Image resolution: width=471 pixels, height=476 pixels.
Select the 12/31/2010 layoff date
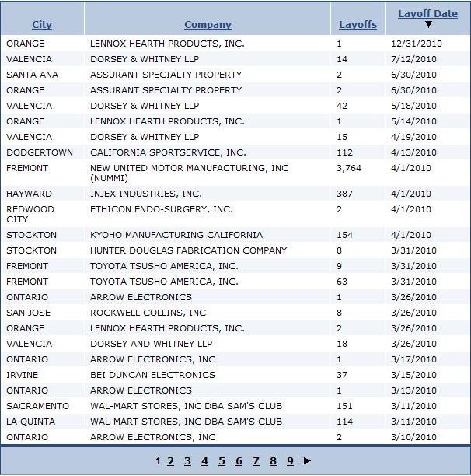pyautogui.click(x=417, y=44)
